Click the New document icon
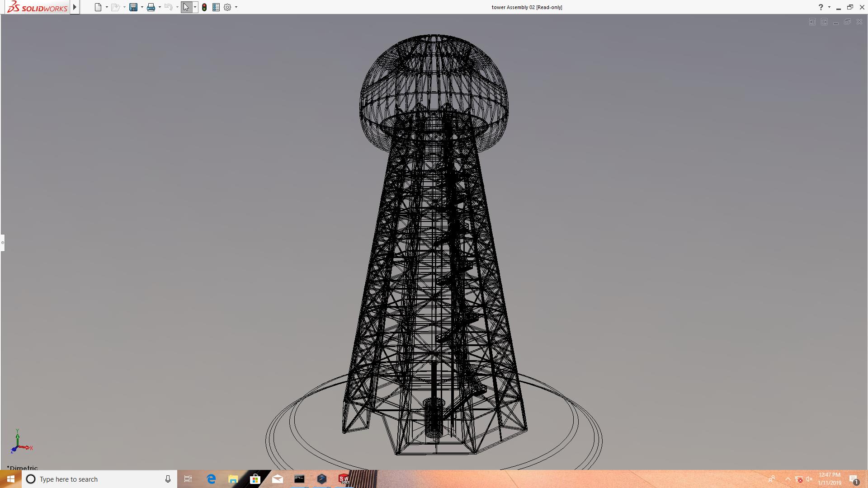Screen dimensions: 868x488 click(98, 7)
